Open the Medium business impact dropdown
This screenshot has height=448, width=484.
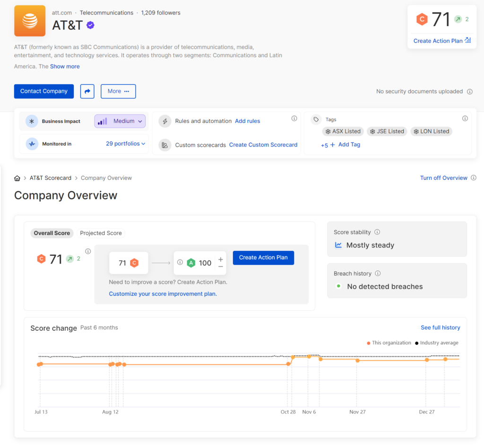click(x=120, y=121)
